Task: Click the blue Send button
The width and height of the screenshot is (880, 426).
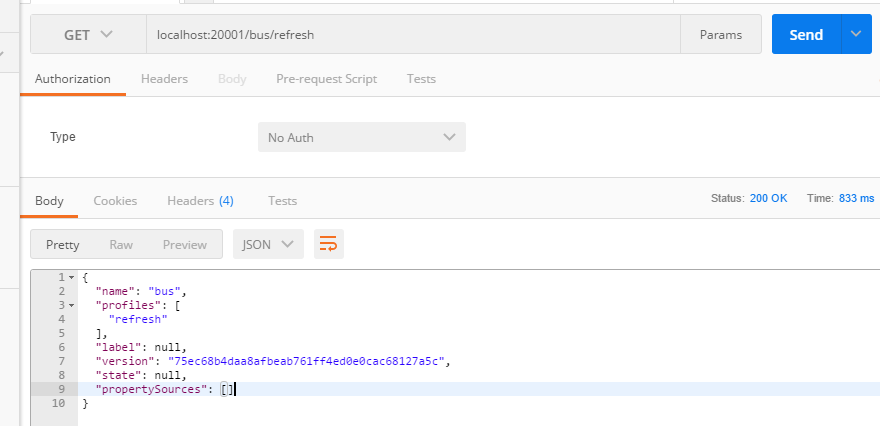Action: tap(806, 34)
